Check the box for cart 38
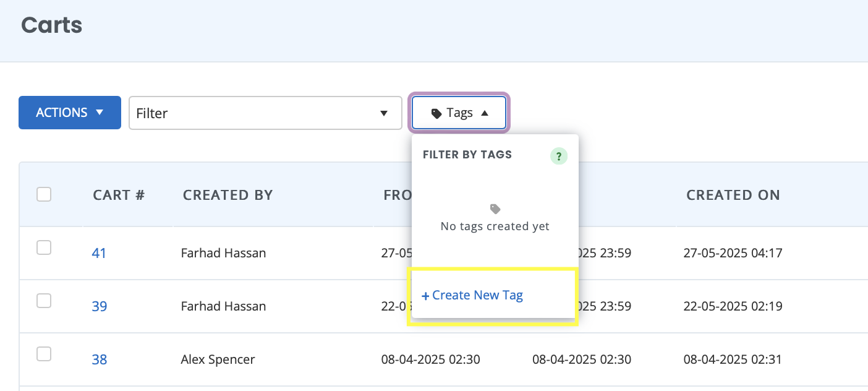Screen dimensions: 868x391 pyautogui.click(x=44, y=354)
